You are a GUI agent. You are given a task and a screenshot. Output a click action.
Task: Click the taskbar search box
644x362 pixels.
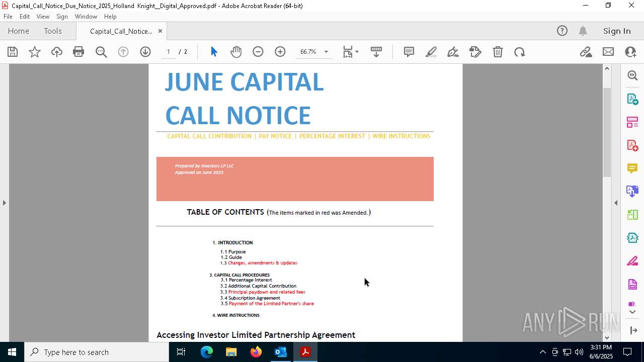coord(97,352)
